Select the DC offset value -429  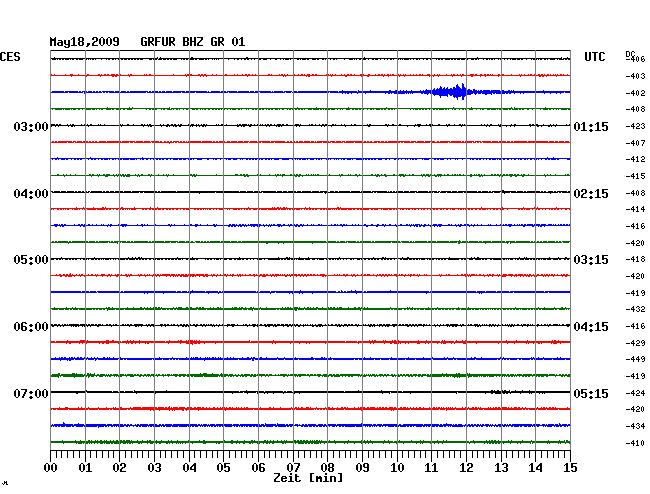point(635,343)
